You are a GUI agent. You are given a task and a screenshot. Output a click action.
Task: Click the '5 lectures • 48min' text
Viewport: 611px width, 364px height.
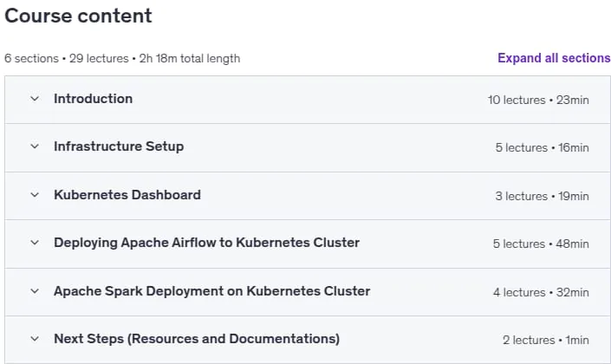541,244
